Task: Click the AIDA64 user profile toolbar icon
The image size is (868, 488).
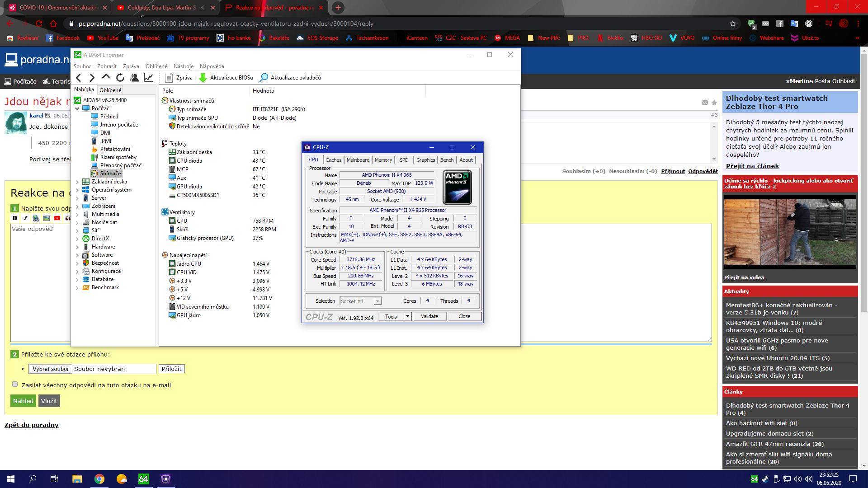Action: tap(134, 78)
